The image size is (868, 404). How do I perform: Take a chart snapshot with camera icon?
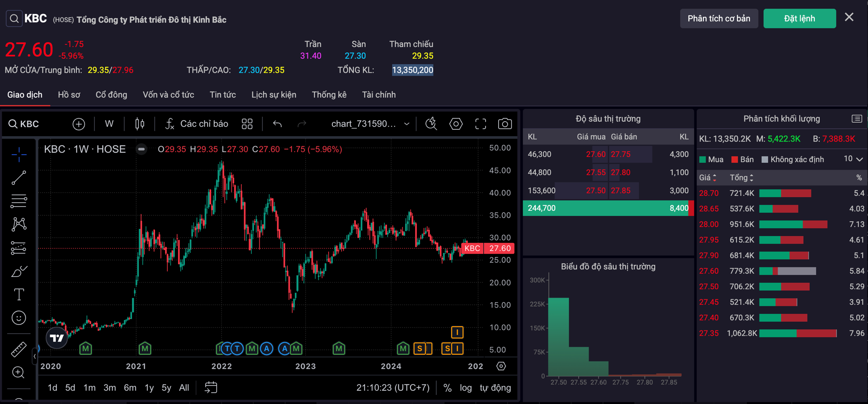pyautogui.click(x=505, y=124)
